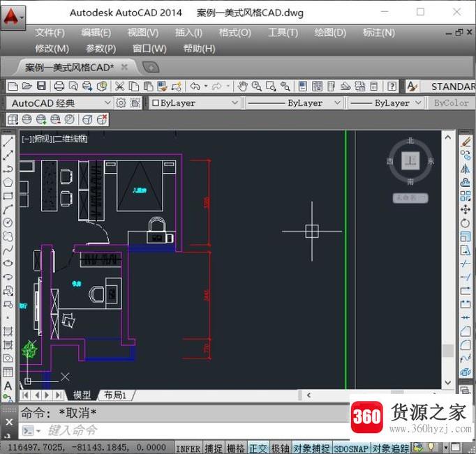Select the Polygon draw tool

click(x=8, y=182)
